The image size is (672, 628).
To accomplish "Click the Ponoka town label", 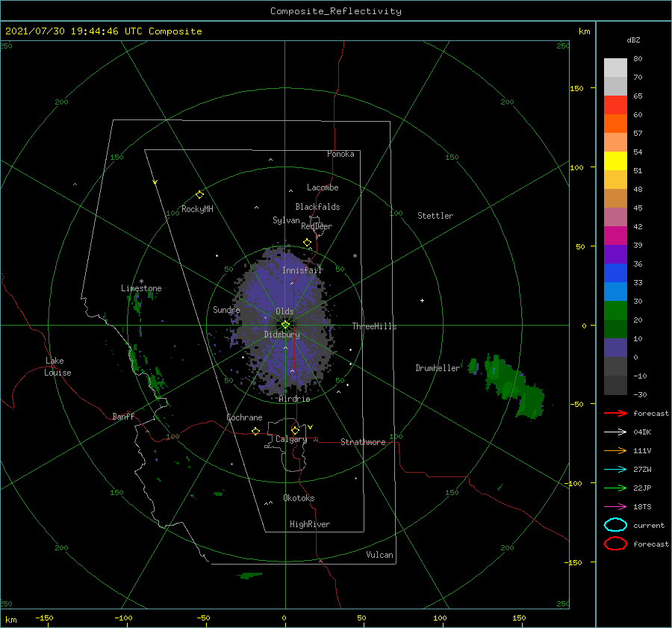I will click(x=340, y=154).
